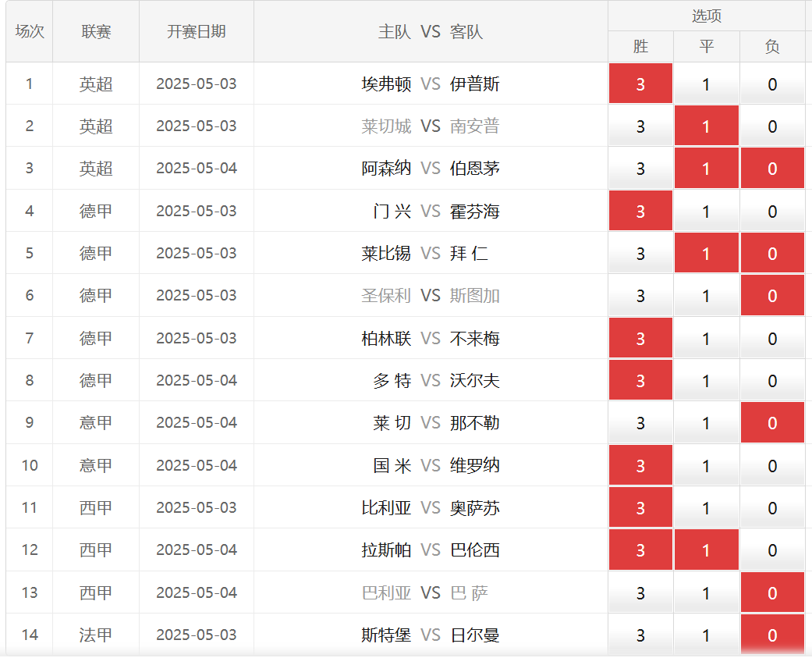This screenshot has width=812, height=658.
Task: Click home team name 拉斯帕
Action: 386,550
